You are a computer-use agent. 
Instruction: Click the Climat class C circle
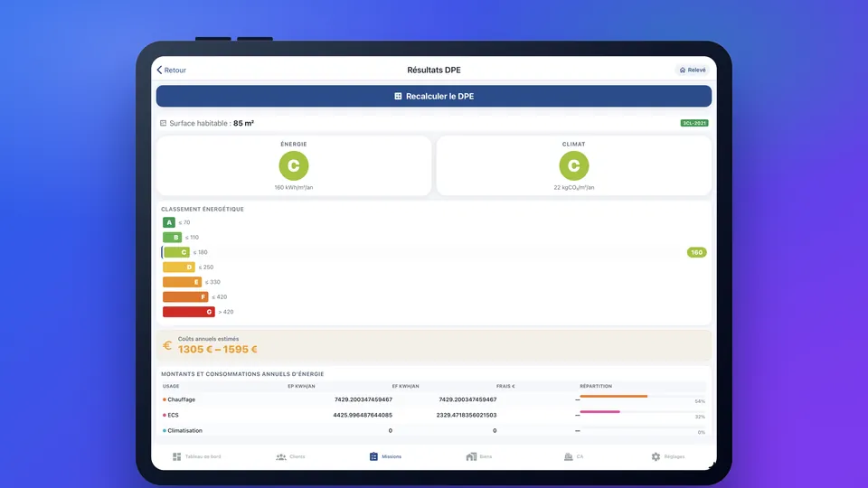click(x=574, y=166)
